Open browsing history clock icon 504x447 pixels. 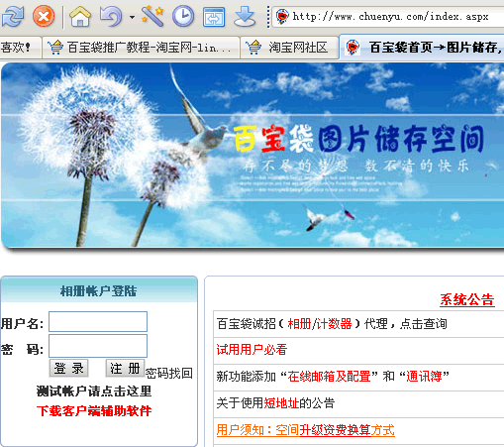click(x=183, y=16)
